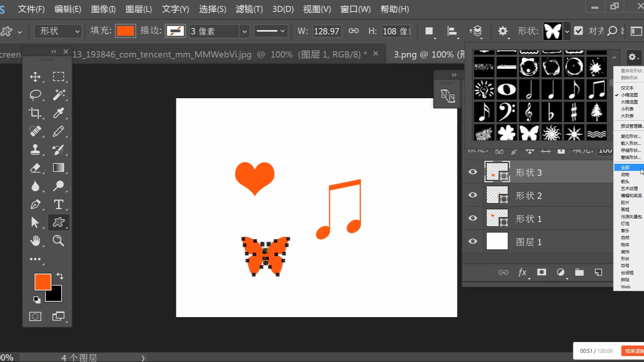The image size is (644, 362).
Task: Open path operations in options bar
Action: pos(429,31)
